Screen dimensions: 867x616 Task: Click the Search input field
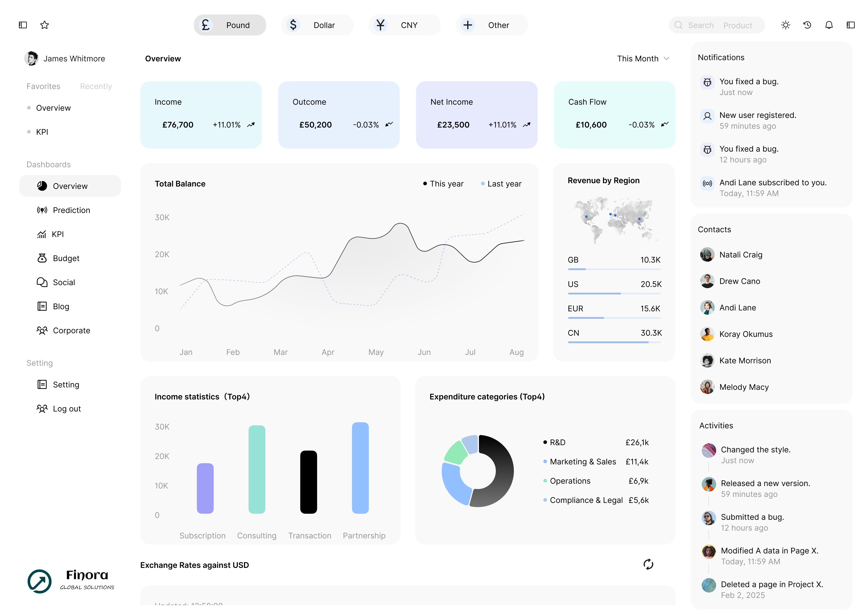point(717,25)
